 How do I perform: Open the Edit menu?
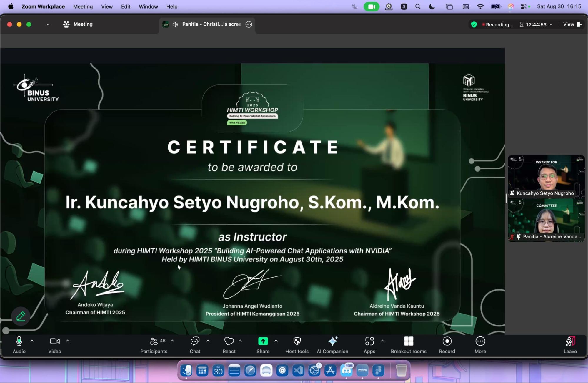[126, 6]
